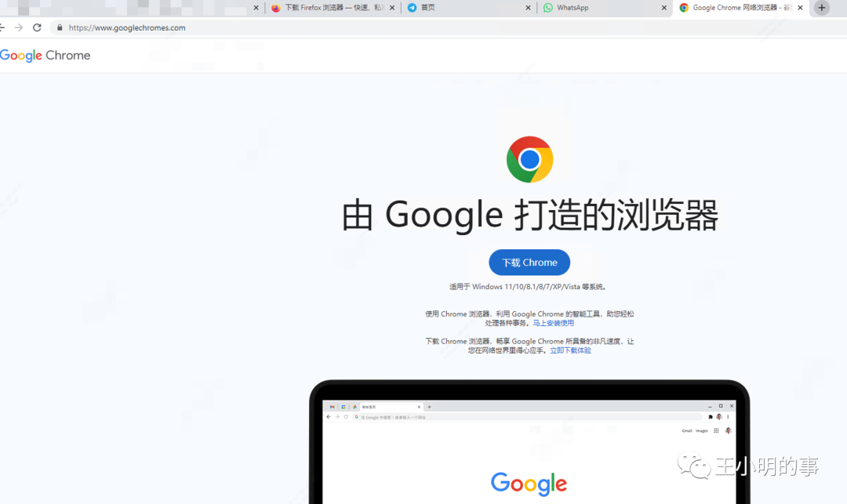Click the lock icon in address bar

(60, 27)
